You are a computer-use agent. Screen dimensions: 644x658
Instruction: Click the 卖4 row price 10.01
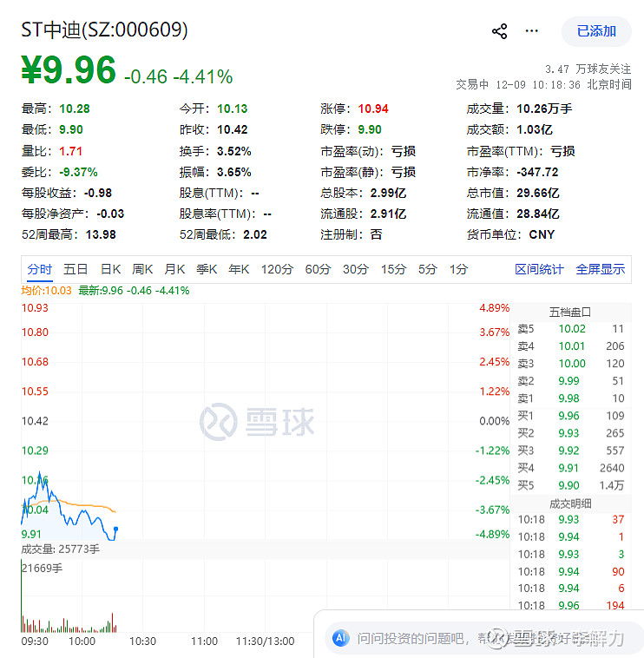(x=571, y=346)
